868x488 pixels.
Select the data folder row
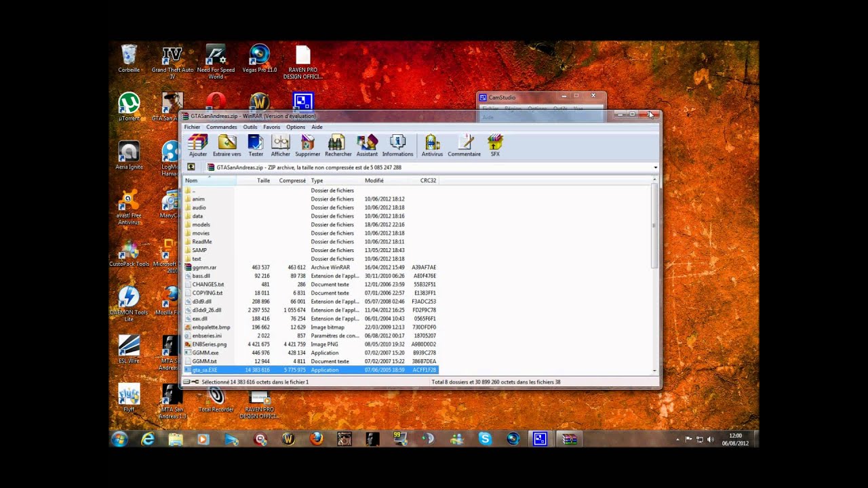[311, 216]
